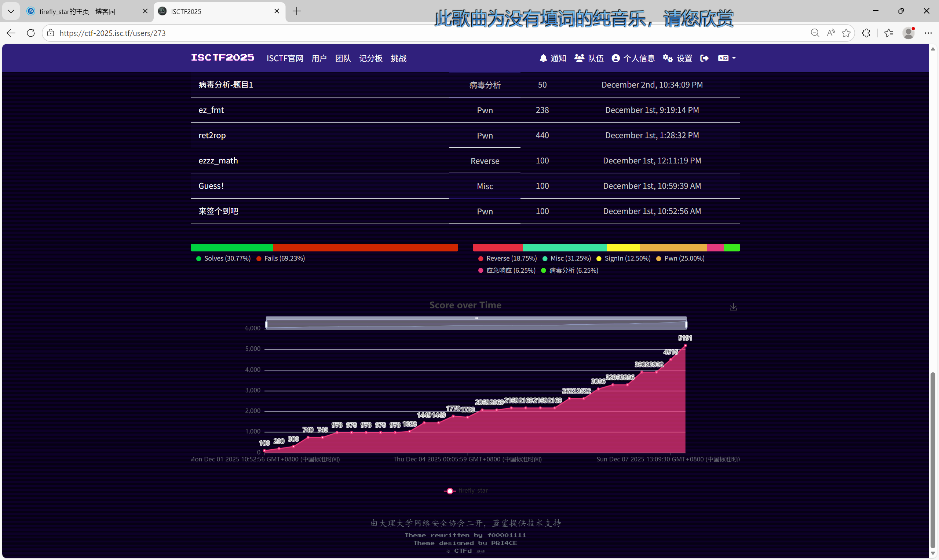Download the Score over Time chart
The width and height of the screenshot is (939, 560).
coord(733,307)
